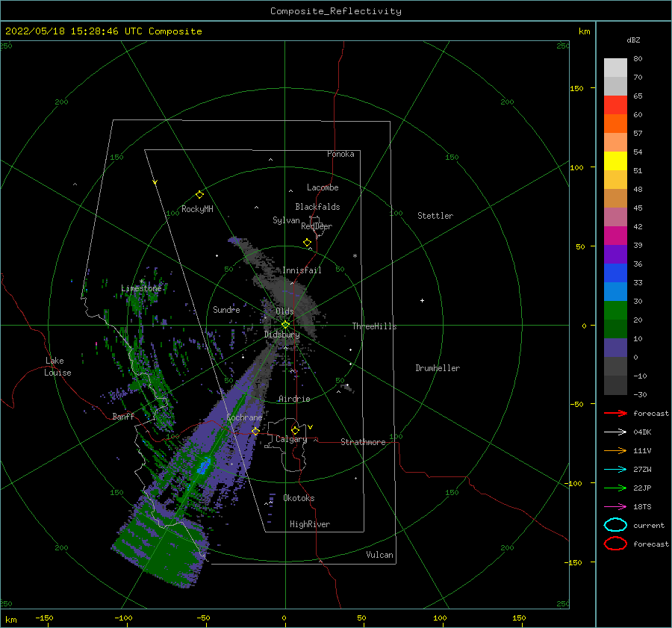This screenshot has width=672, height=628.
Task: Click the asterisk marker above Limestone
Action: pyautogui.click(x=142, y=282)
